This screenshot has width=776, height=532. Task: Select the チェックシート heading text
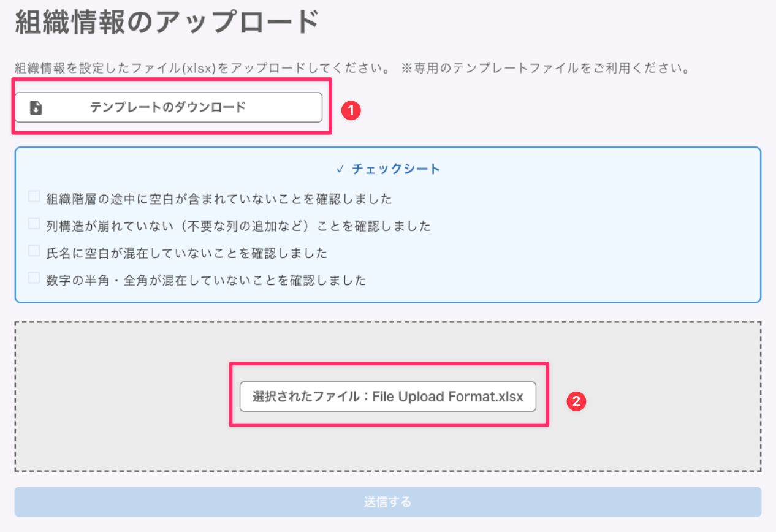[x=396, y=169]
